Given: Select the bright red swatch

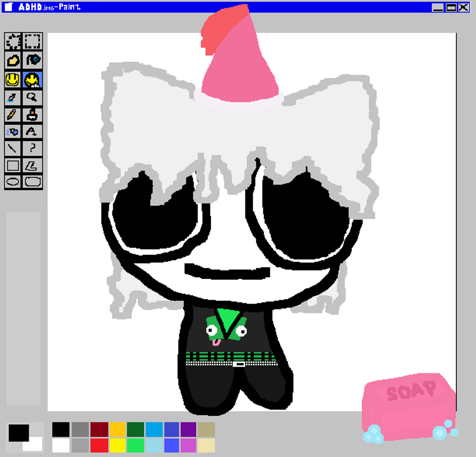Looking at the screenshot, I should pyautogui.click(x=99, y=445).
